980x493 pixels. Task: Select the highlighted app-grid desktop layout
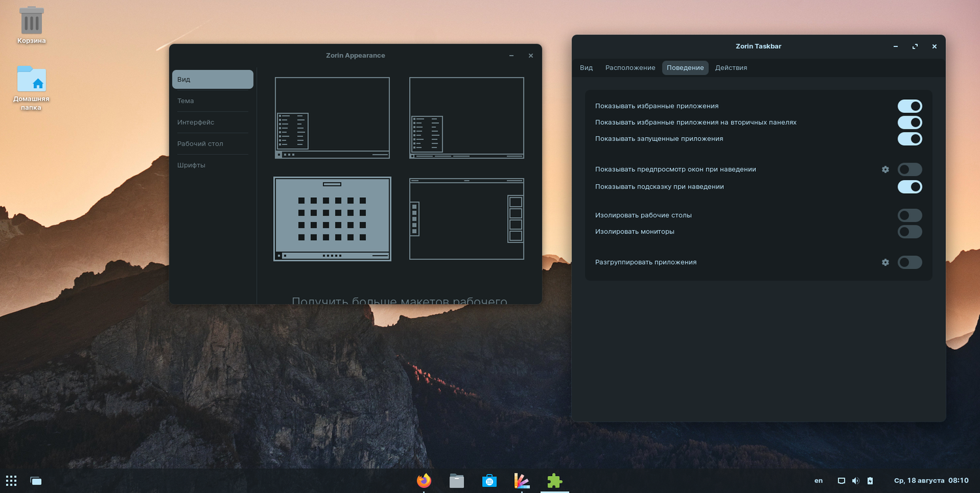click(333, 219)
